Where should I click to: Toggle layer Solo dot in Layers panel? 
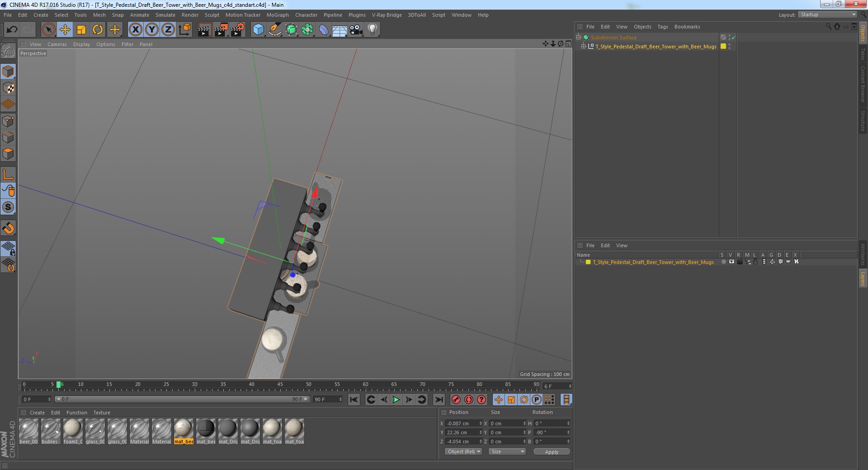[x=723, y=262]
